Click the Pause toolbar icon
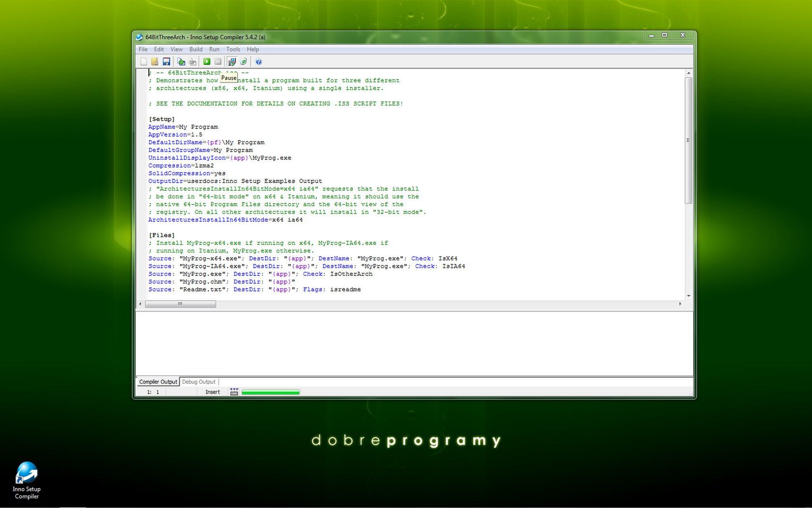The width and height of the screenshot is (812, 508). coord(218,61)
